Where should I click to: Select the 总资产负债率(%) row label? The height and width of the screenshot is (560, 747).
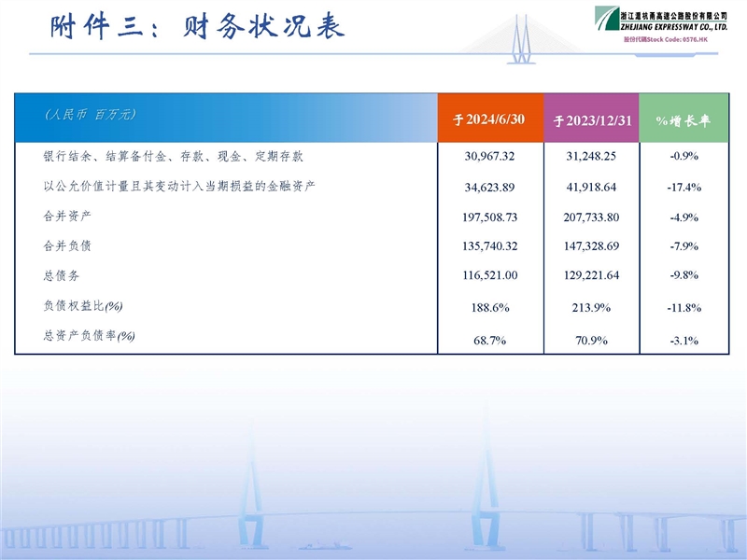(90, 335)
